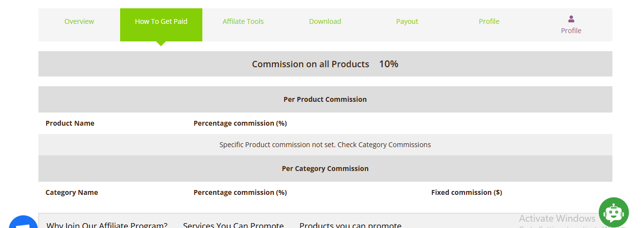Click the Commission on all Products banner

[325, 64]
